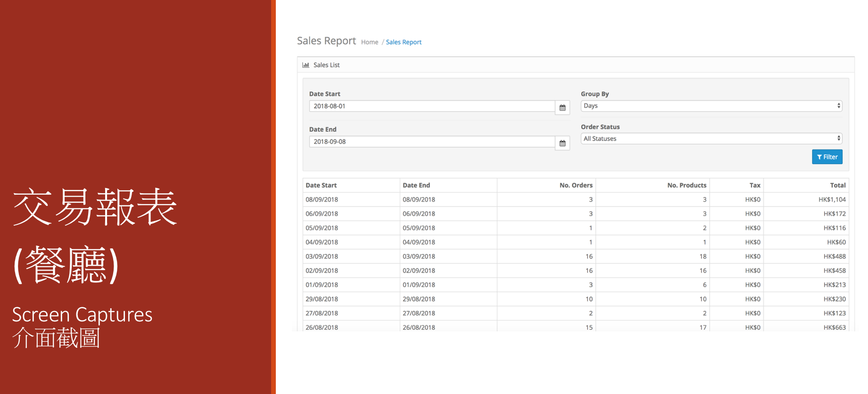Expand the Group By Days dropdown
Image resolution: width=868 pixels, height=394 pixels.
click(711, 106)
